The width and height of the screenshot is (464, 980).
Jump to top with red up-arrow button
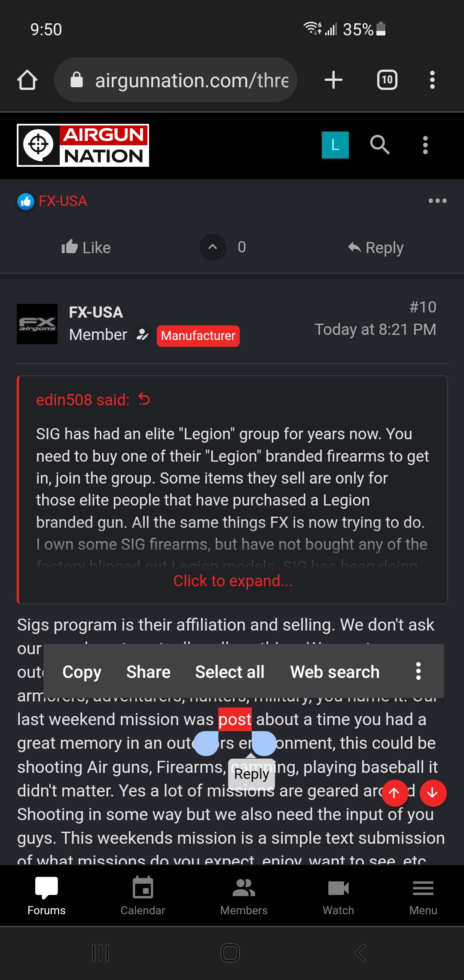[395, 793]
